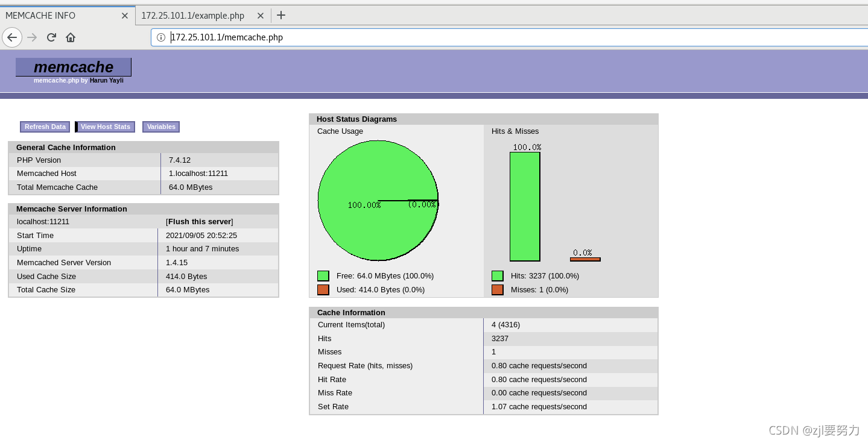The image size is (868, 443).
Task: Click the orange Used legend swatch
Action: coord(323,290)
